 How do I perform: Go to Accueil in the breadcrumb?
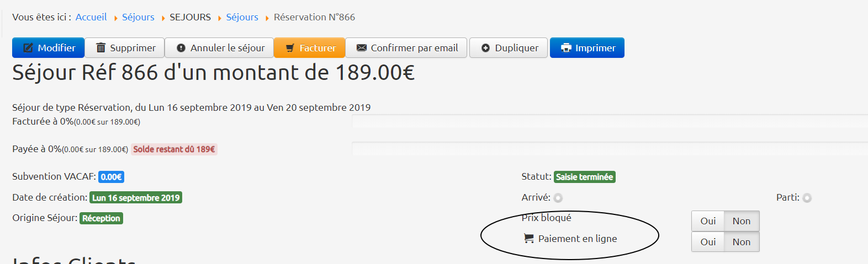tap(91, 17)
